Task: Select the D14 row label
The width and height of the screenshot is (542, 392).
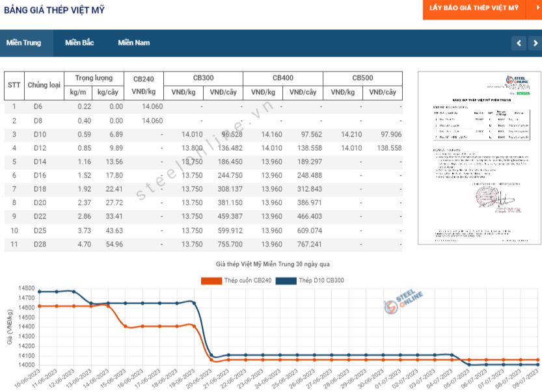Action: click(40, 162)
